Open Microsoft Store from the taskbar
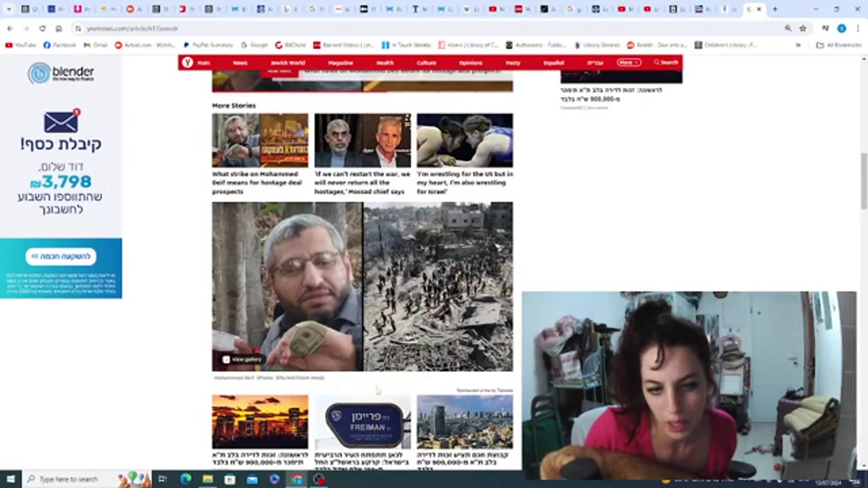 pyautogui.click(x=230, y=479)
